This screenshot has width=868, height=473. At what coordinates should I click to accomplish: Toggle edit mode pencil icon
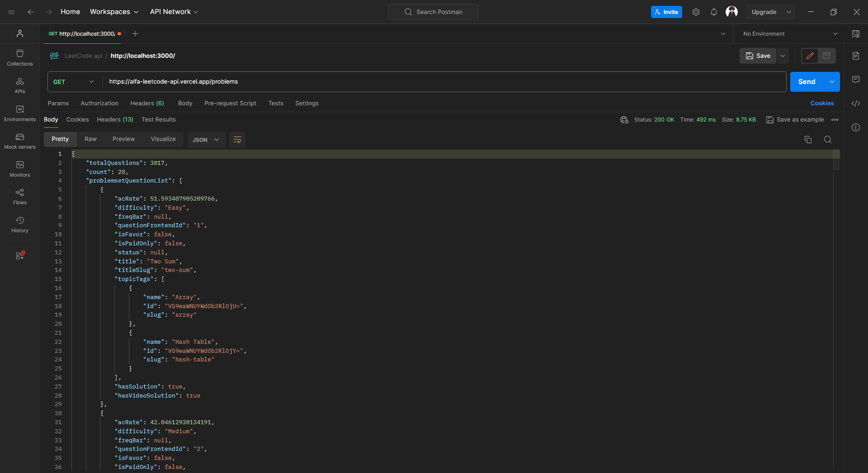(x=810, y=56)
